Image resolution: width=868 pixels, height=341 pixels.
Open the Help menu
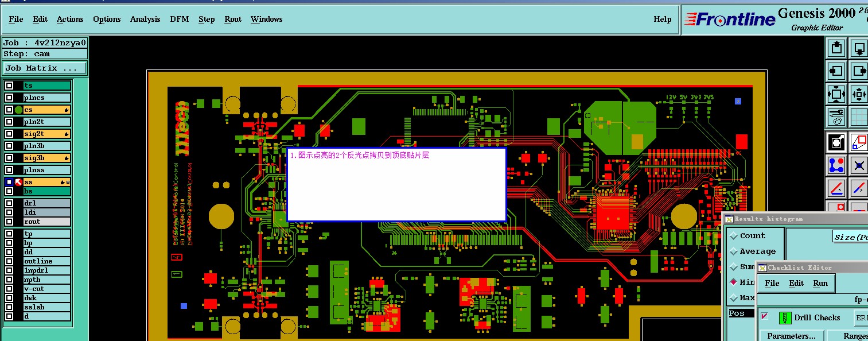[663, 20]
